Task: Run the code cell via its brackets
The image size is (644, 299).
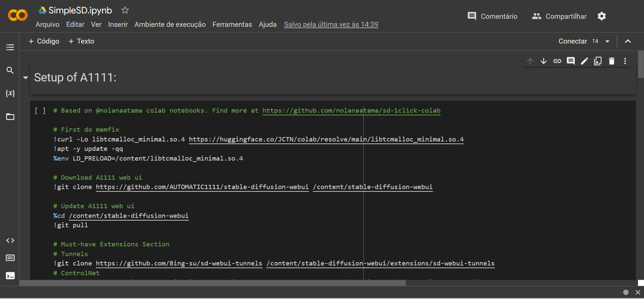Action: [x=40, y=111]
